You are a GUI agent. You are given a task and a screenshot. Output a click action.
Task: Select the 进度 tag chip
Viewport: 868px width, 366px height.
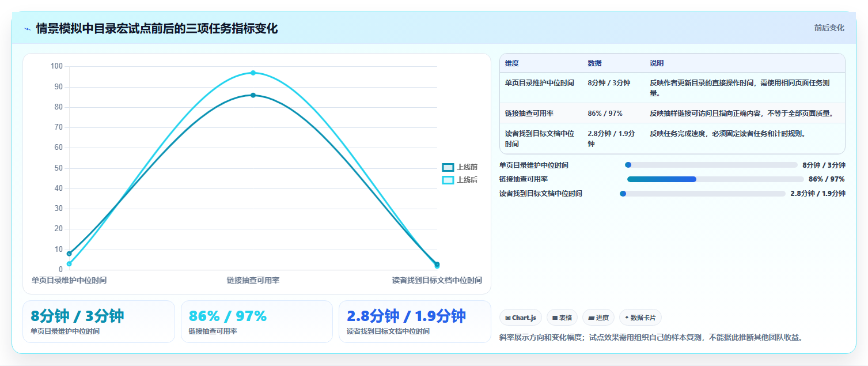pyautogui.click(x=598, y=318)
